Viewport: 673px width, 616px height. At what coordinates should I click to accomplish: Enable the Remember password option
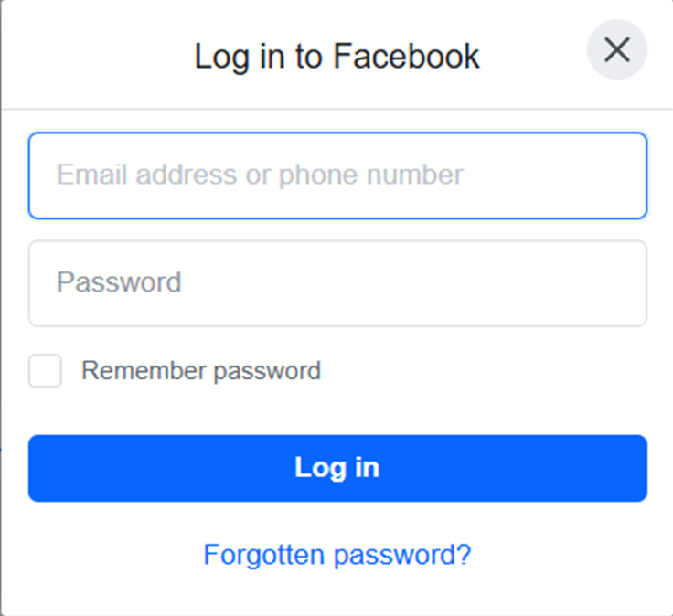pyautogui.click(x=45, y=371)
